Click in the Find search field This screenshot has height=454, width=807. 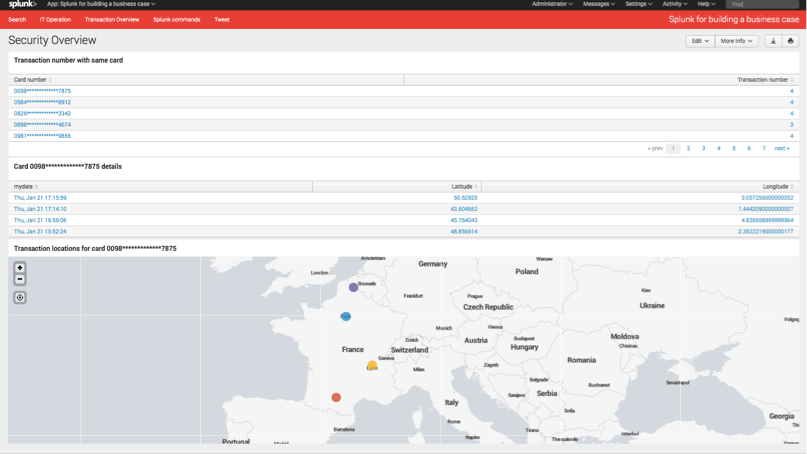click(x=762, y=4)
